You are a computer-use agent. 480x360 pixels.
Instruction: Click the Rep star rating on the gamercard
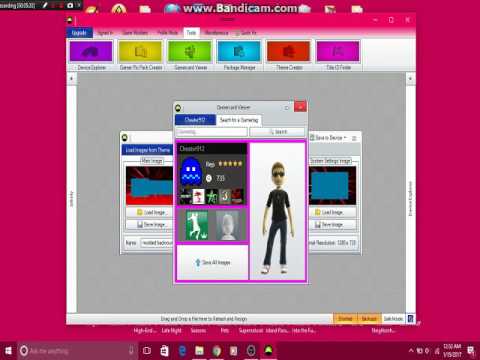(x=230, y=164)
